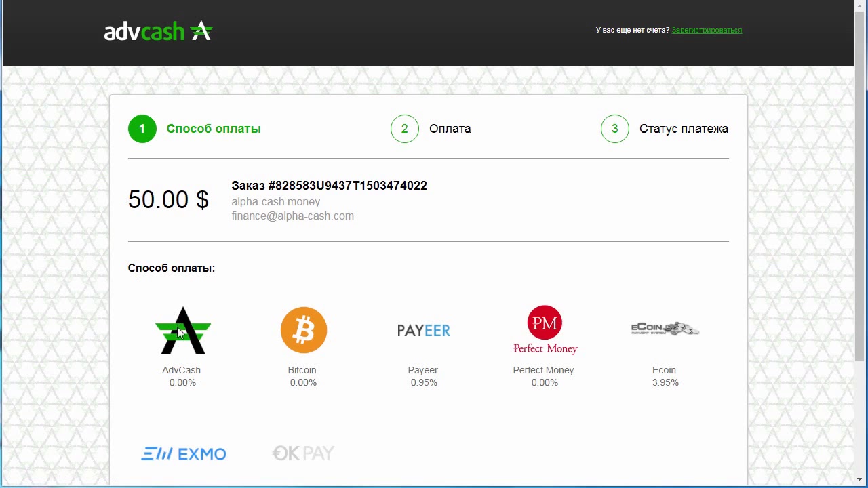Image resolution: width=868 pixels, height=488 pixels.
Task: Choose the Bitcoin payment icon
Action: [x=303, y=330]
